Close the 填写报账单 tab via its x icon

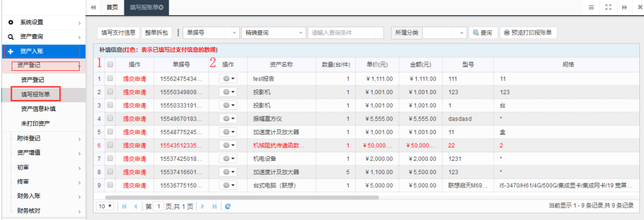(161, 8)
